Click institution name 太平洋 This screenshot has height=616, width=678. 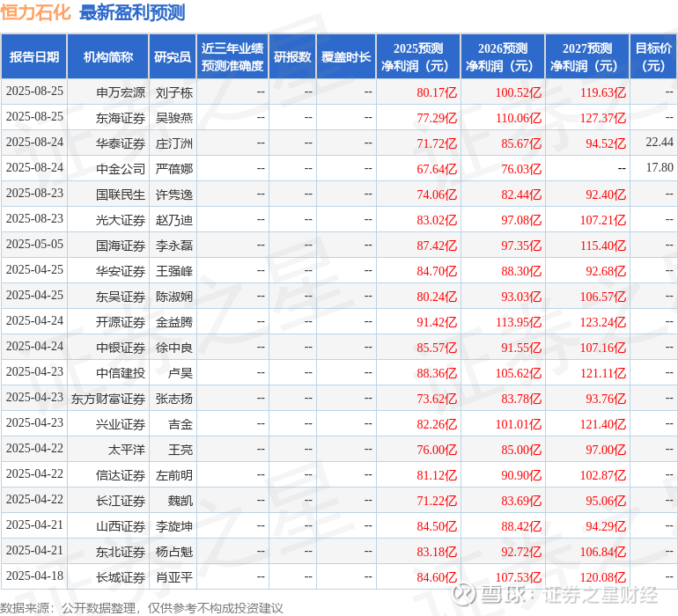coord(127,450)
